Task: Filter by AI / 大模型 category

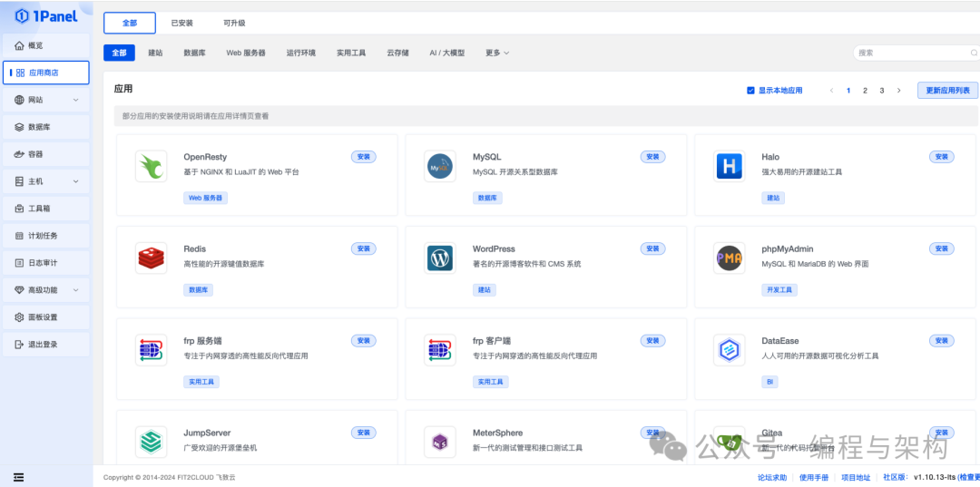Action: 446,54
